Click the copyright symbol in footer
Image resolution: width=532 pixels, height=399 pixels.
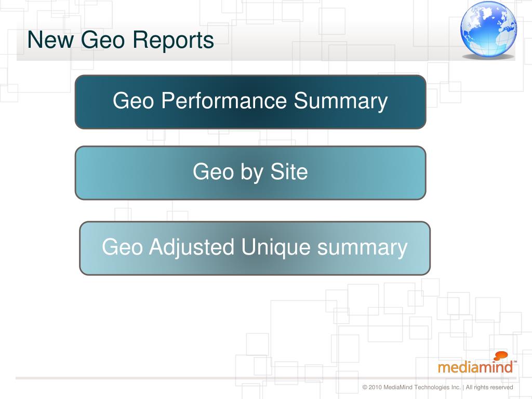[365, 387]
